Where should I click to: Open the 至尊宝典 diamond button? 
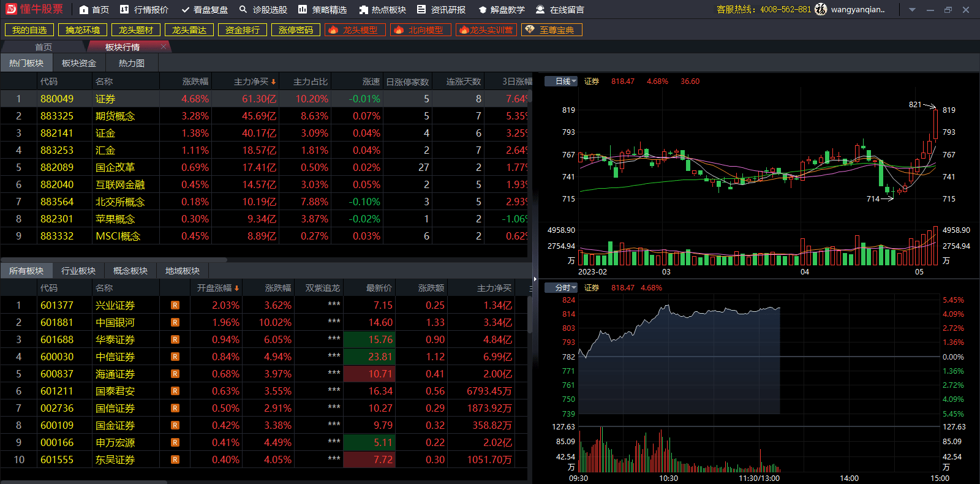(552, 30)
